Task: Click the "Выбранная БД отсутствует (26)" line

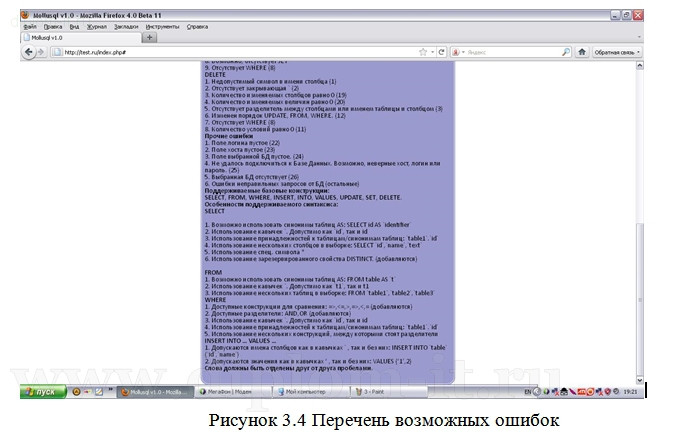Action: [x=252, y=177]
